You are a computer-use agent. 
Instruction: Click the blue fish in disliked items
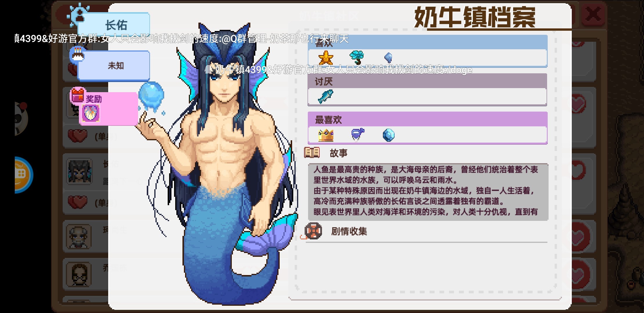[325, 97]
